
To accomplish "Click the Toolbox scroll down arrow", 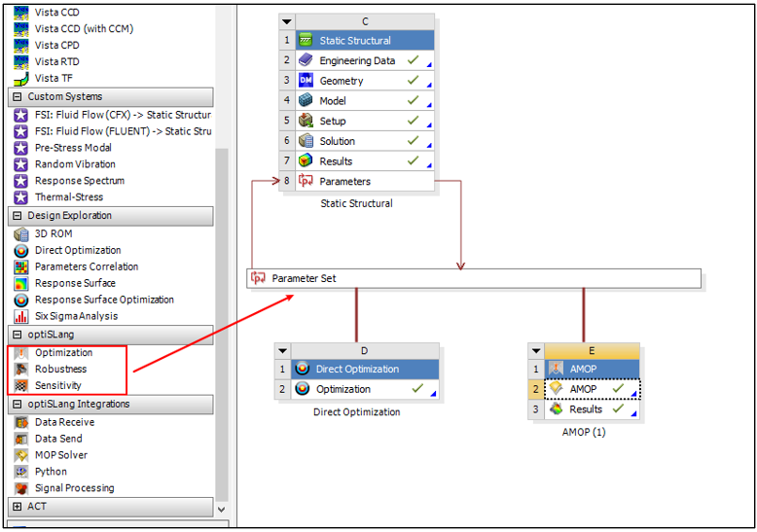I will pyautogui.click(x=221, y=510).
